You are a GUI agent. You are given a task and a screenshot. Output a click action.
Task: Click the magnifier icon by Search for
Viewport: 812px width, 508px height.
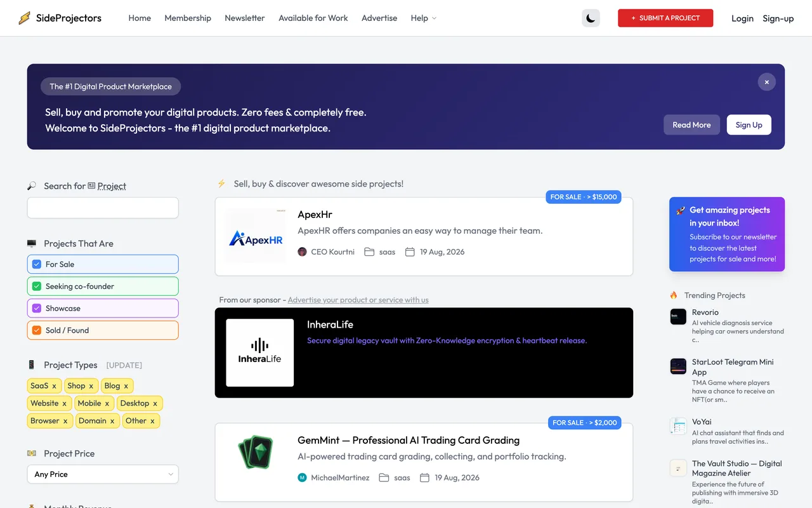click(32, 186)
